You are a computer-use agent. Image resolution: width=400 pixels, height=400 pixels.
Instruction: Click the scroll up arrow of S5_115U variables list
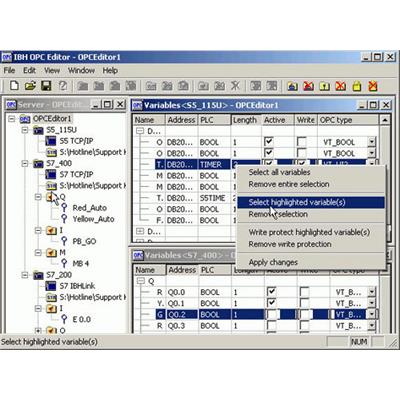point(385,120)
